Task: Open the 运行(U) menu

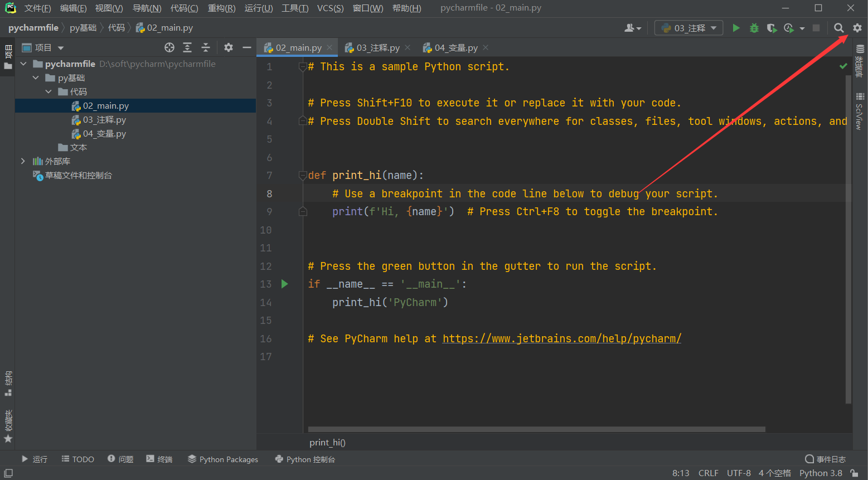Action: click(259, 8)
